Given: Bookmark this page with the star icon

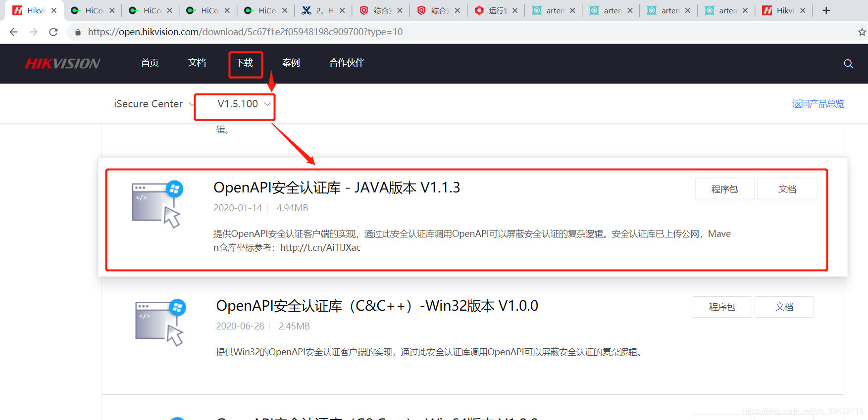Looking at the screenshot, I should click(862, 32).
